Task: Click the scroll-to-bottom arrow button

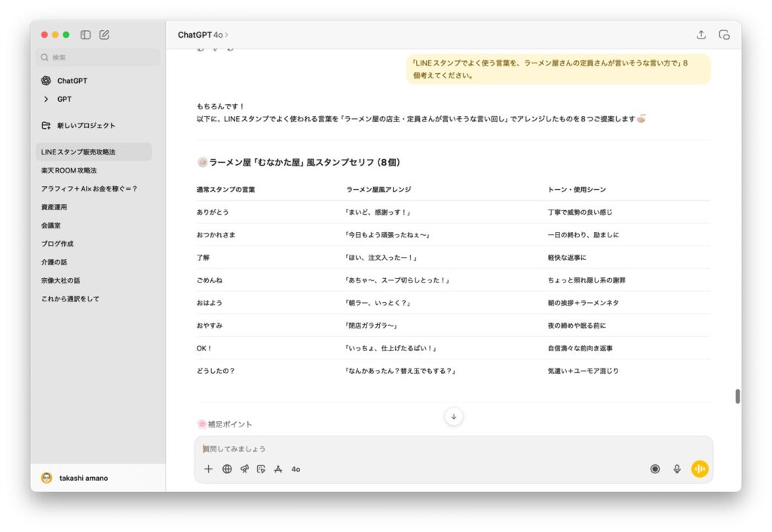Action: 454,416
